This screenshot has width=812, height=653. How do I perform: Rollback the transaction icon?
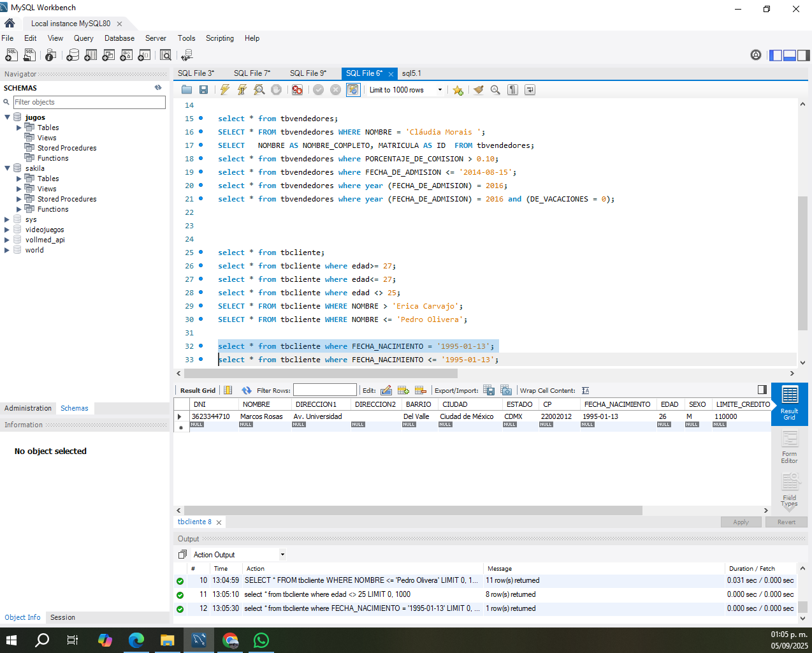(335, 90)
